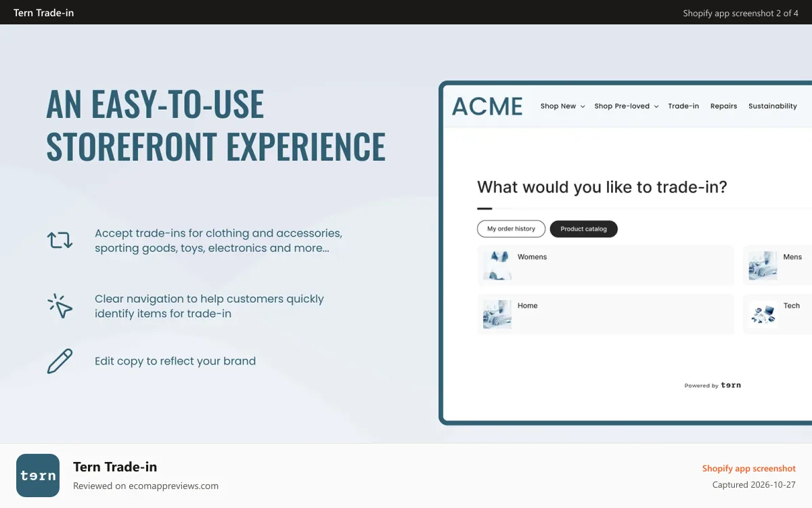Select the Product catalog tab
The width and height of the screenshot is (812, 508).
[x=583, y=229]
